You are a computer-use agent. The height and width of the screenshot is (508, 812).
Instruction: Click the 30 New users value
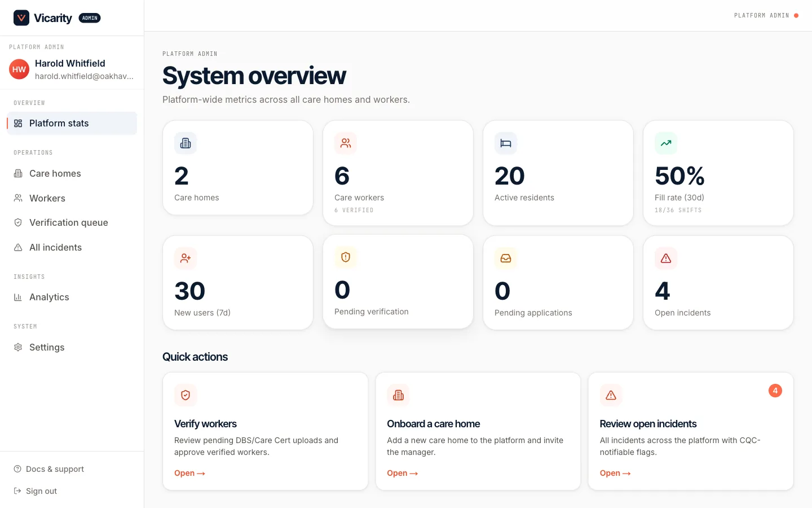click(x=190, y=291)
